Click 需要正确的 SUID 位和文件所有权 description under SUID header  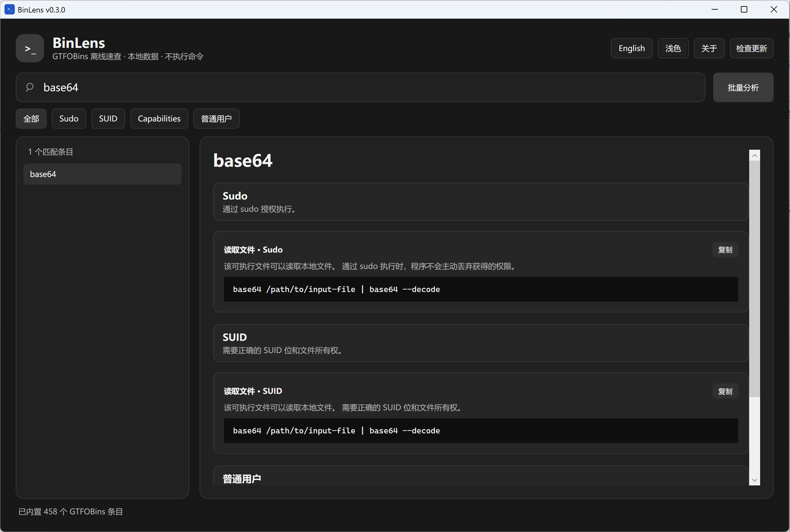coord(283,350)
